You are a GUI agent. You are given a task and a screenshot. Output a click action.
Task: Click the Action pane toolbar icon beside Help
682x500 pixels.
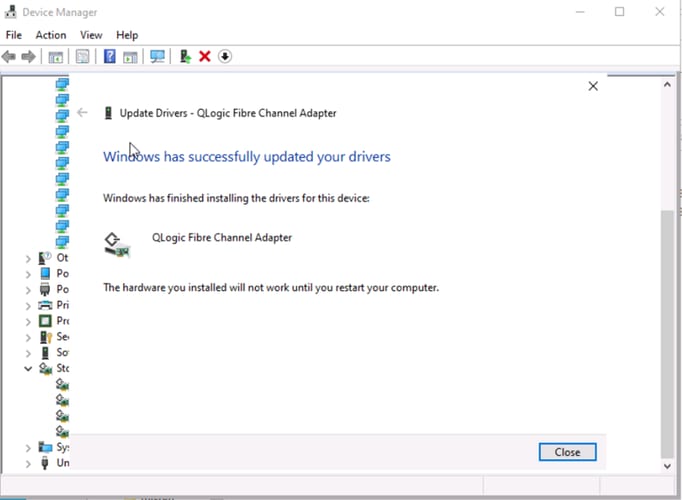pyautogui.click(x=130, y=57)
